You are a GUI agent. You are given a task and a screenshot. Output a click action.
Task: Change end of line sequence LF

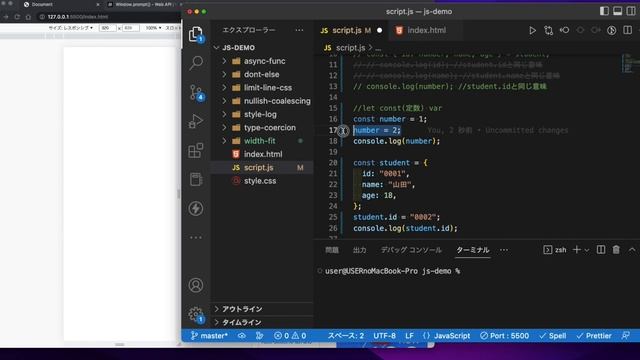tap(409, 336)
